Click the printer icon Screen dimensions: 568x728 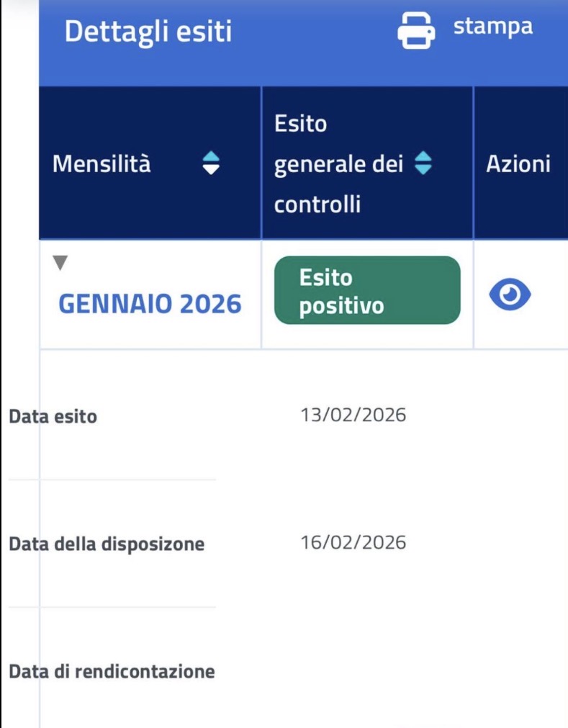click(416, 31)
